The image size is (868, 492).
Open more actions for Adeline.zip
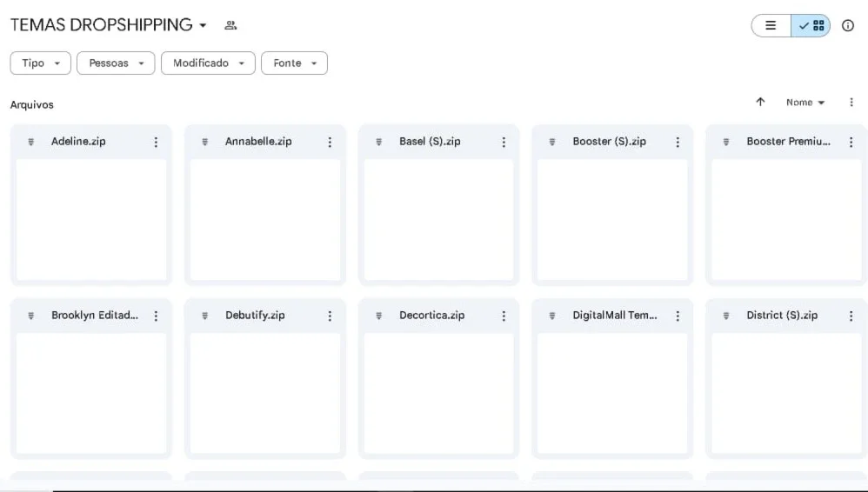(x=156, y=143)
